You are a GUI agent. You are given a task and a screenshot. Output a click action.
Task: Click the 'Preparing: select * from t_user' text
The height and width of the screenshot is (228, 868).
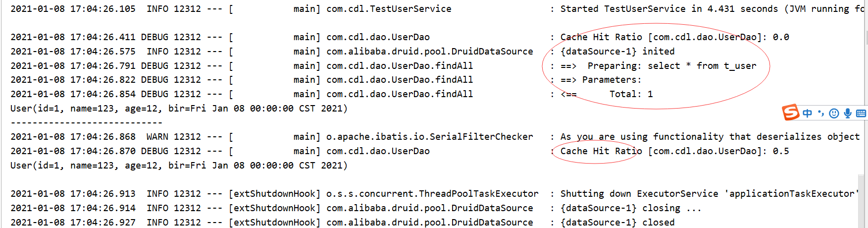pos(671,66)
